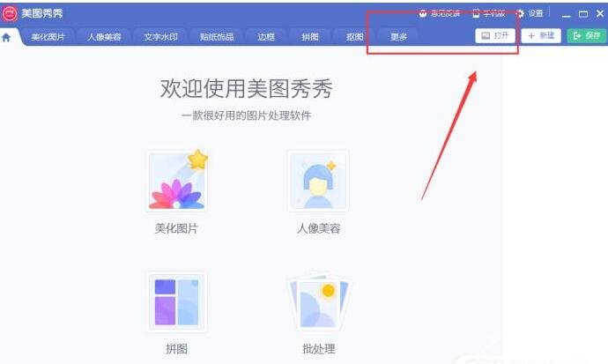This screenshot has height=364, width=608.
Task: Go to the Home house icon
Action: pos(6,37)
